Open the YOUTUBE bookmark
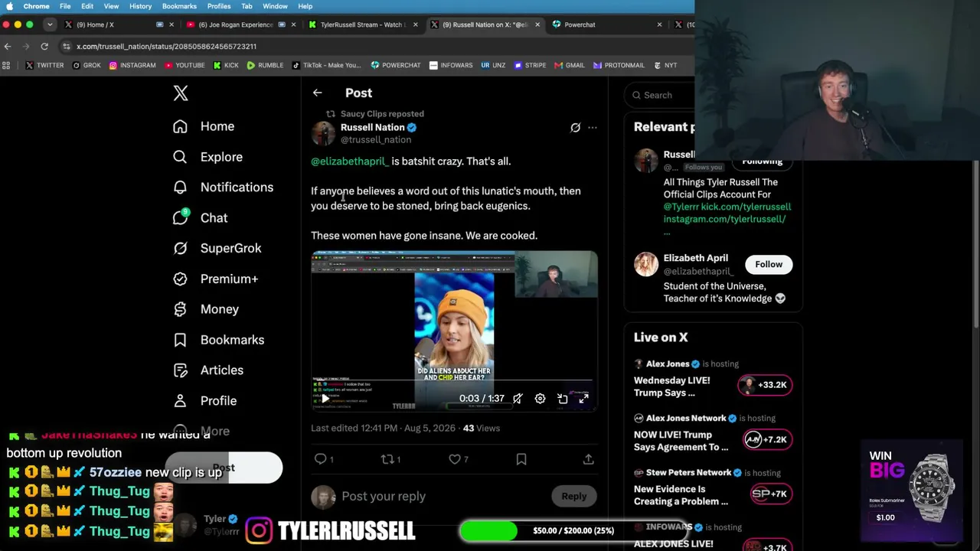The image size is (980, 551). pos(185,66)
